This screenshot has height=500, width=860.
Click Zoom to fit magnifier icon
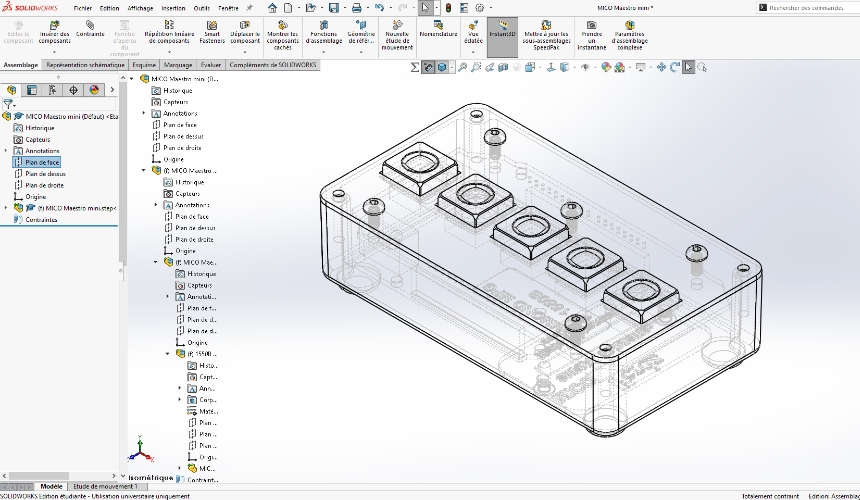click(x=462, y=67)
